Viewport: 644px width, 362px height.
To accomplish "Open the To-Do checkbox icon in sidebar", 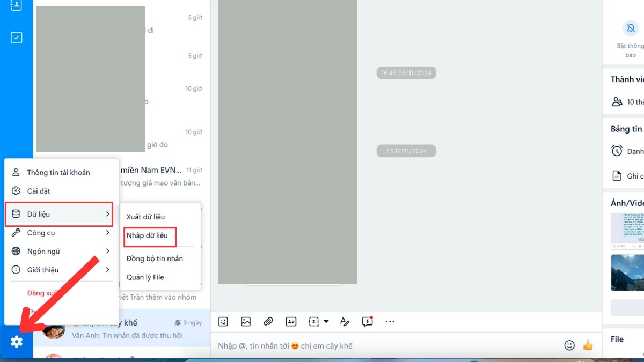I will 17,38.
